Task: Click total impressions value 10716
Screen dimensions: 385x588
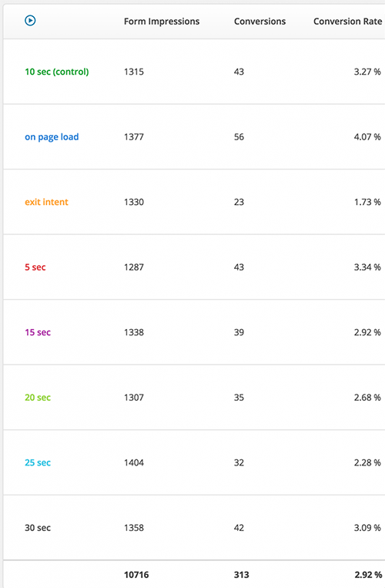Action: click(x=136, y=574)
